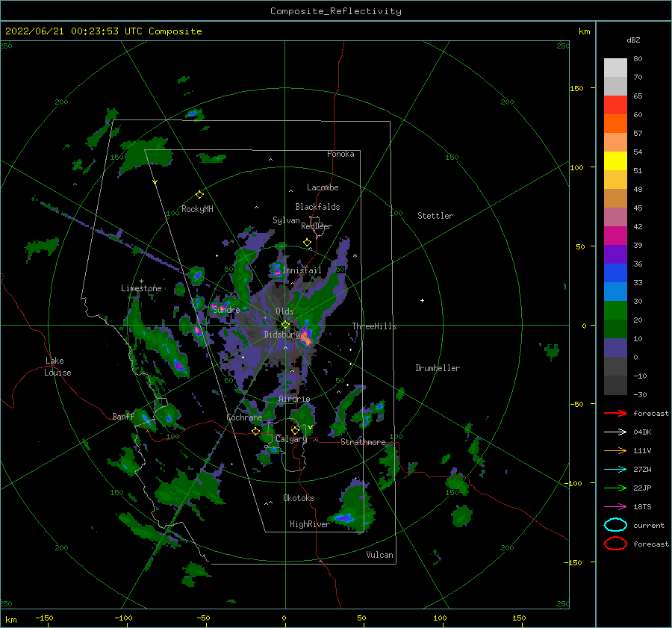Click the Ponoka city label

[340, 154]
